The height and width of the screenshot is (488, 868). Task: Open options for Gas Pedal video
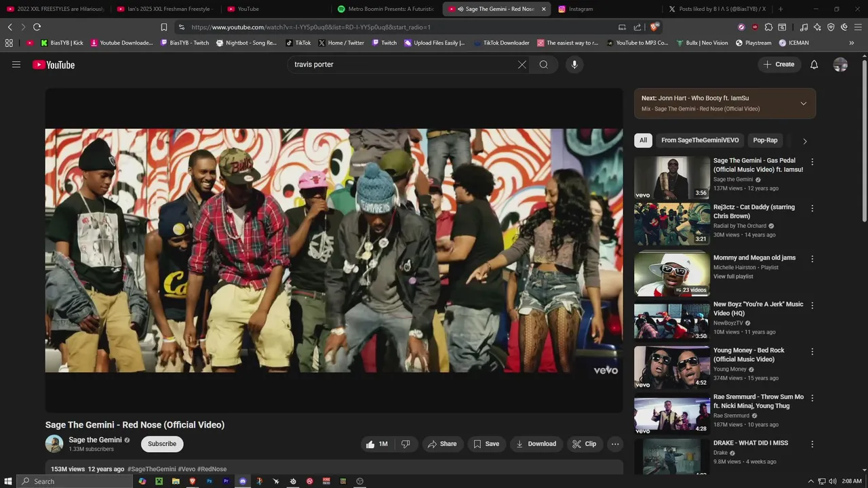812,162
